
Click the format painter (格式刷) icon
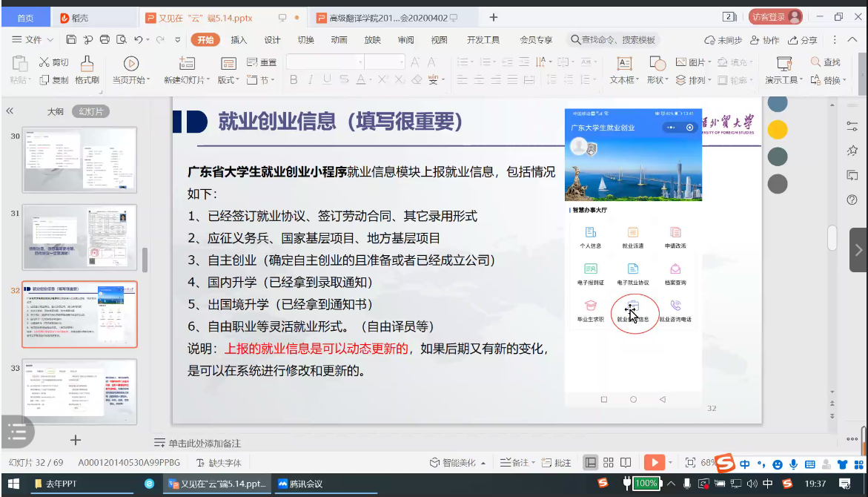click(x=87, y=65)
